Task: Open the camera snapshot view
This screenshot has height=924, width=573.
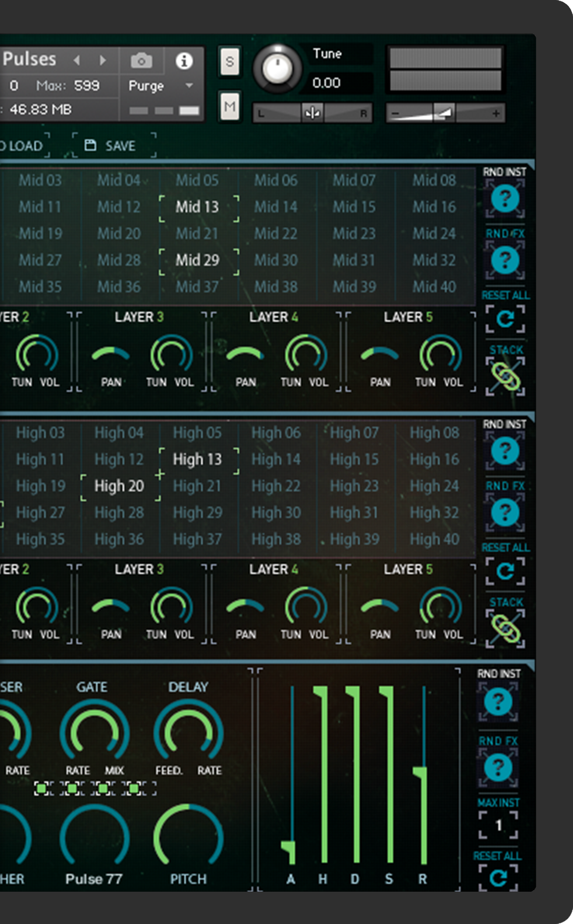Action: 141,61
